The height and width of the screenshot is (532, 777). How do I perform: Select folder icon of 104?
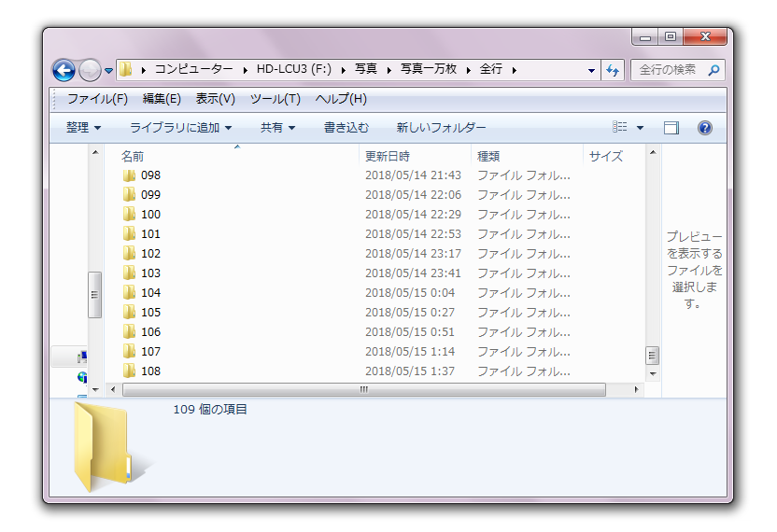129,293
